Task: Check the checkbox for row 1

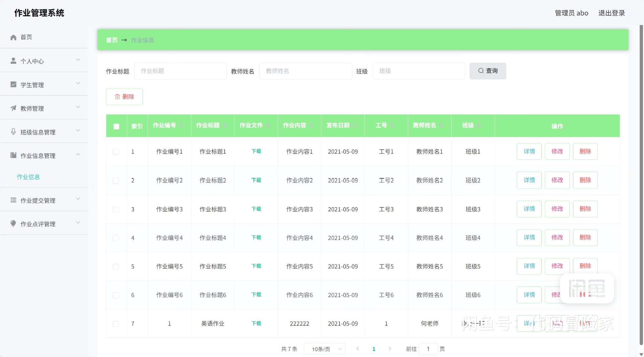Action: click(x=116, y=152)
